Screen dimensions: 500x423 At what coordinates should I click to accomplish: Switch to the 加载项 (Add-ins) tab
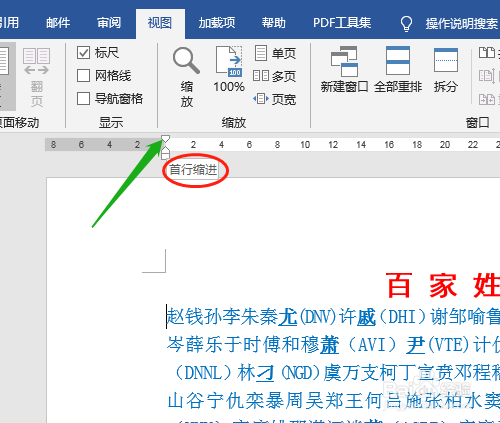coord(217,23)
